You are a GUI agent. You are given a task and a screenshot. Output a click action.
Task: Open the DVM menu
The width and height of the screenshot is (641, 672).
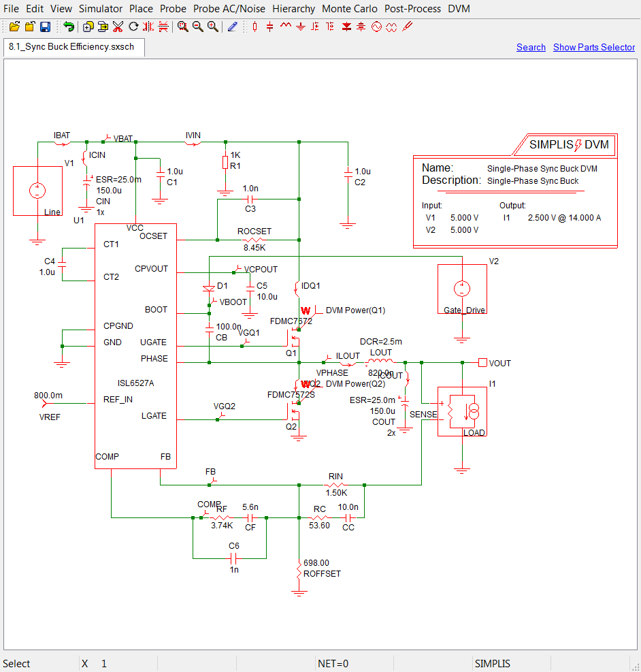[x=459, y=9]
